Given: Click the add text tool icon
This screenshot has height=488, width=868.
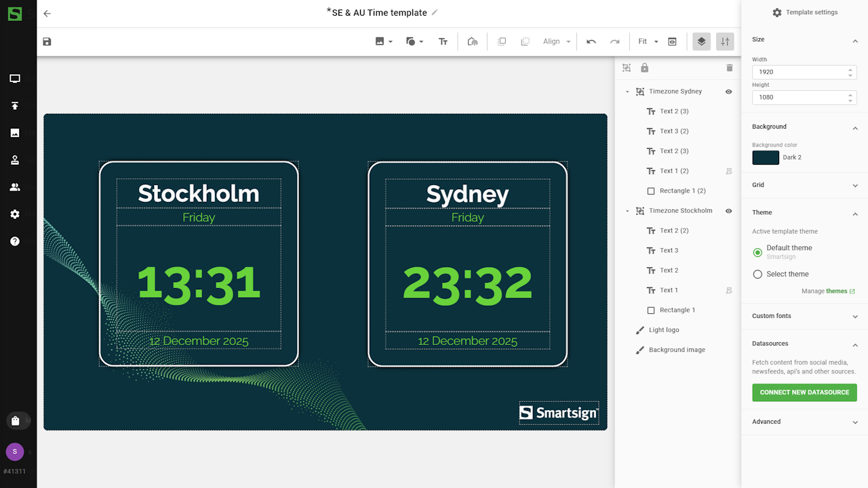Looking at the screenshot, I should click(443, 42).
